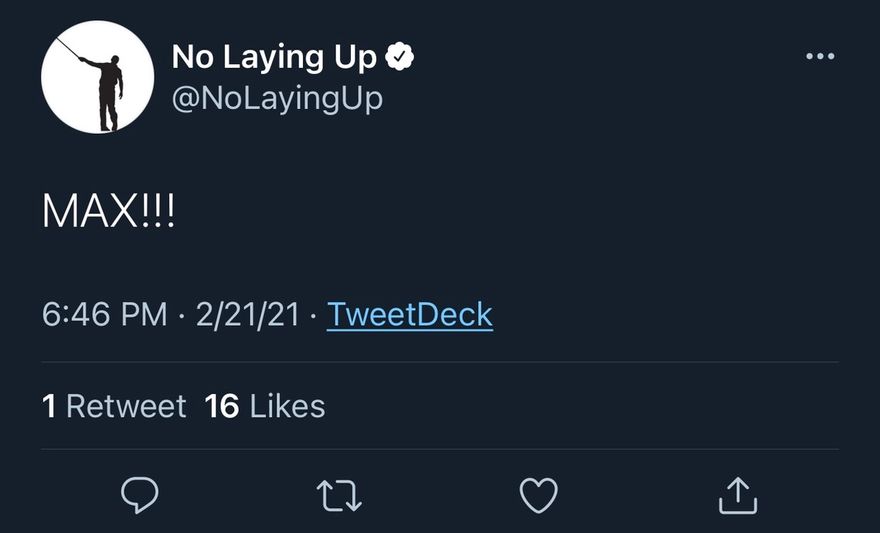Click the 2/21/21 date text
This screenshot has height=533, width=880.
[x=248, y=315]
